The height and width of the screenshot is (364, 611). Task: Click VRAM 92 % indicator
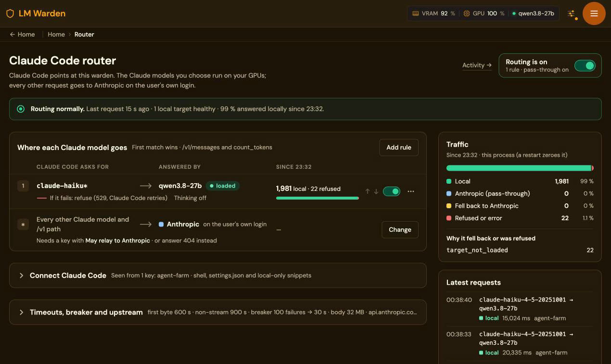(434, 13)
